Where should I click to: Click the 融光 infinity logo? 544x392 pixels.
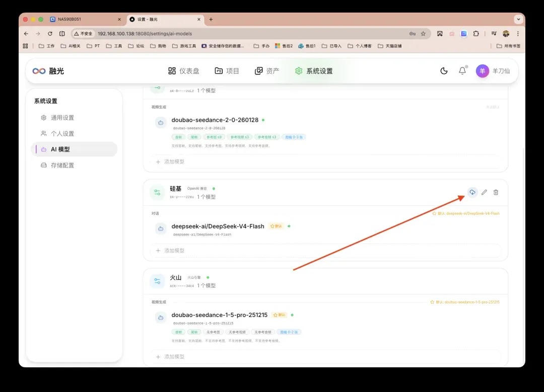tap(39, 71)
